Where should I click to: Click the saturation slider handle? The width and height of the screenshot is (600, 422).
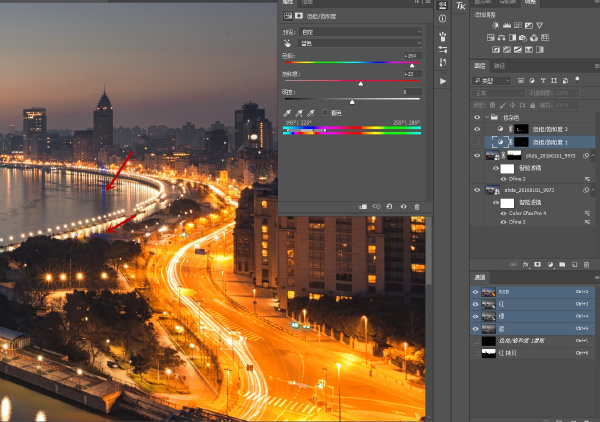(361, 84)
